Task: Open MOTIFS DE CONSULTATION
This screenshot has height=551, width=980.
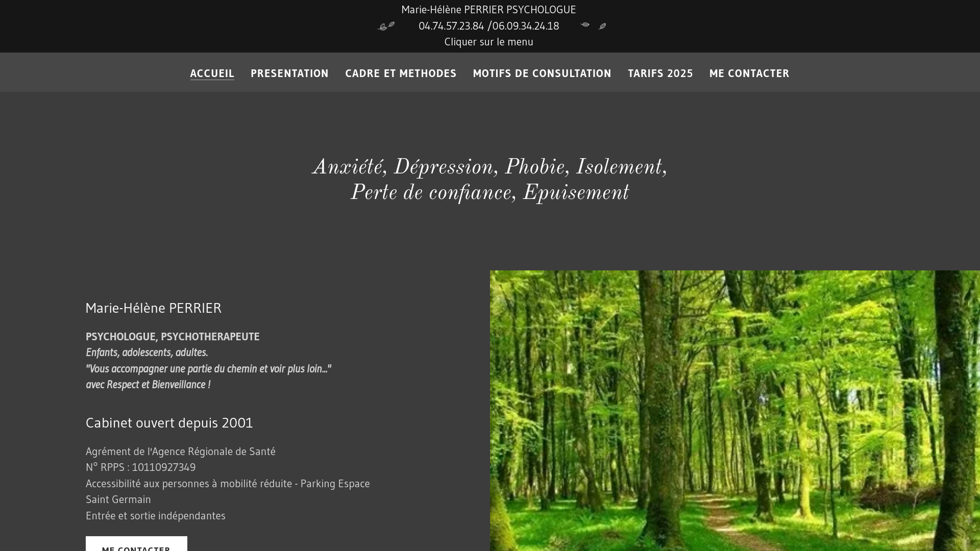Action: pos(542,73)
